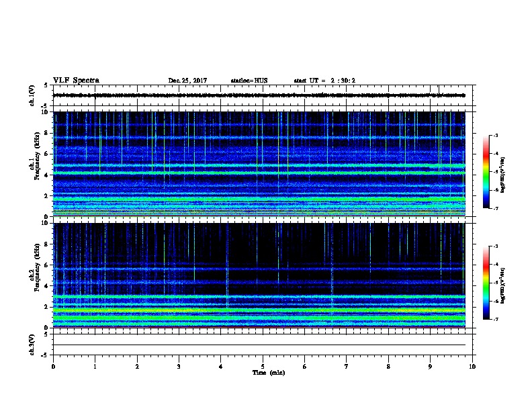Select the date "Dec. 25, 2017"
The image size is (532, 411).
click(187, 81)
